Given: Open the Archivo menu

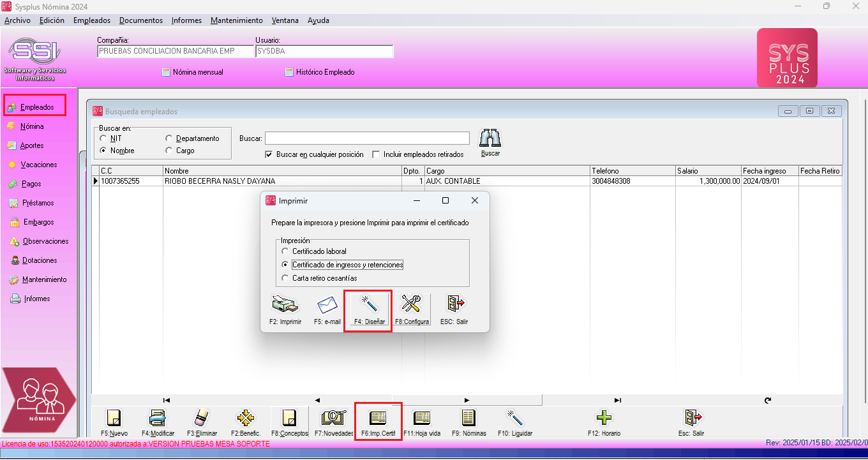Looking at the screenshot, I should click(x=17, y=20).
